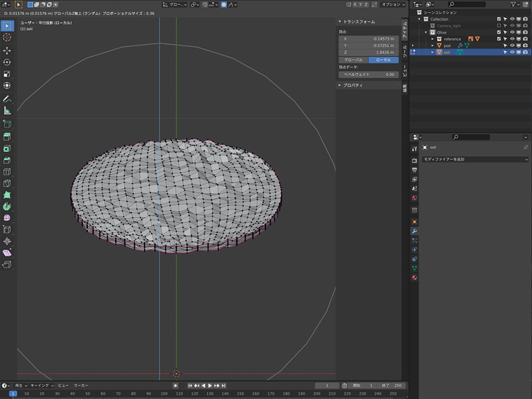532x399 pixels.
Task: Choose the Rotate tool
Action: click(7, 62)
